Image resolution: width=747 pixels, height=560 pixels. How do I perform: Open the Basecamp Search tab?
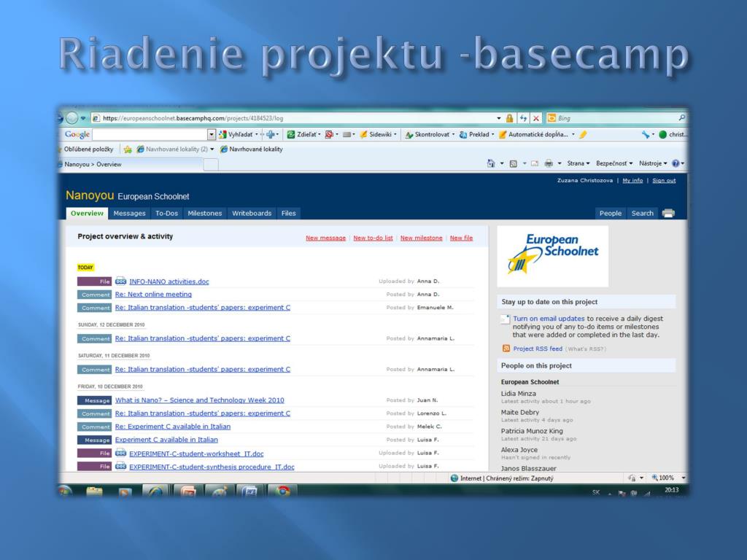642,214
